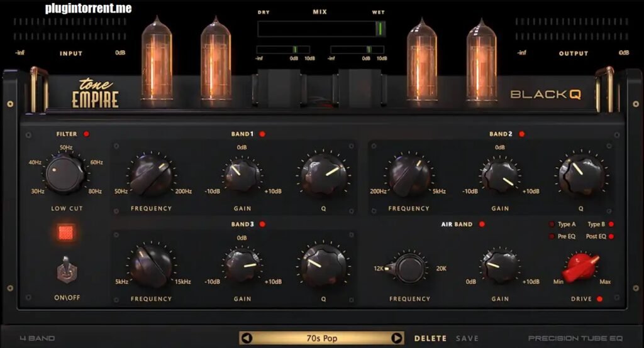
Task: Go to the next preset with right arrow
Action: (396, 338)
